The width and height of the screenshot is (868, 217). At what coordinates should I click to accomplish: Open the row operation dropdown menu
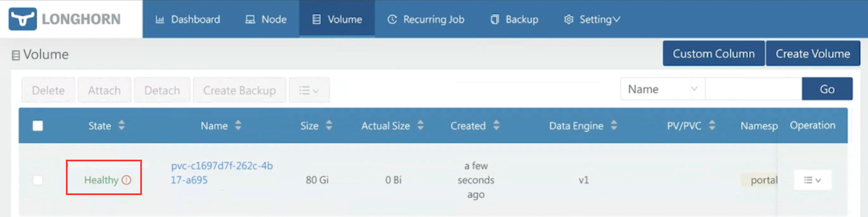[x=813, y=180]
